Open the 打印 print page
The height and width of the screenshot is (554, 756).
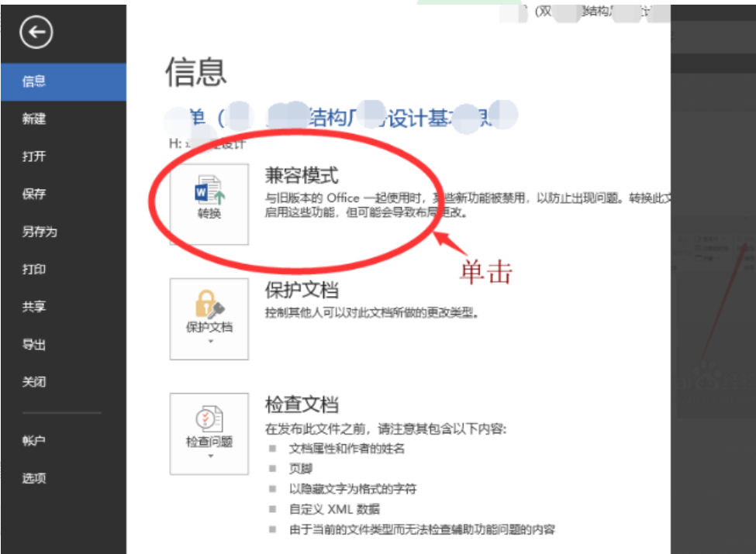(34, 269)
